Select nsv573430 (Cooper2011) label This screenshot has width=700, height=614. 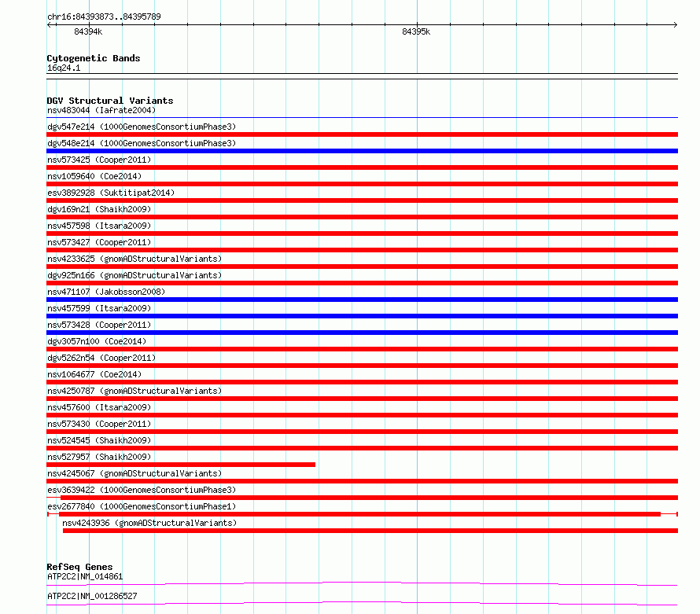click(x=99, y=424)
